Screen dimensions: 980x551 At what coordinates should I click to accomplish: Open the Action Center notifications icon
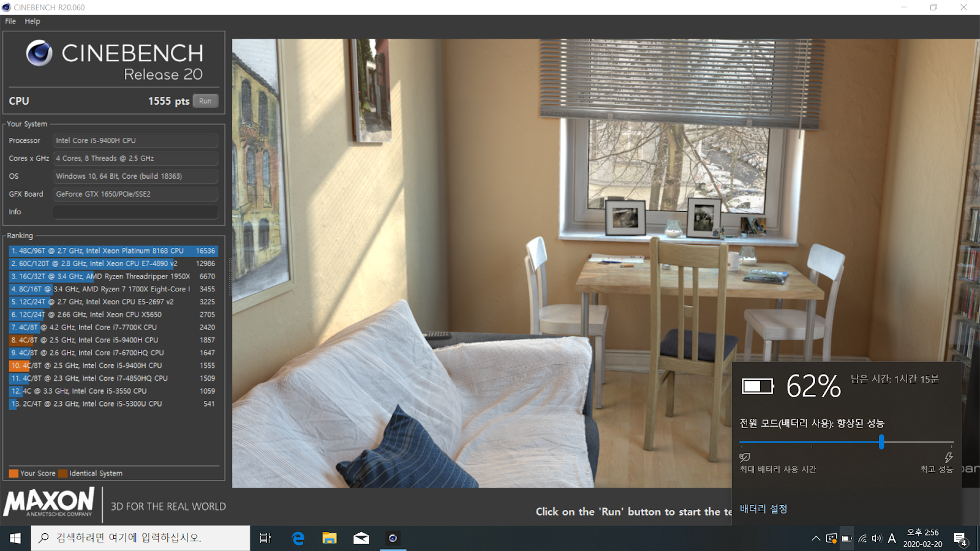coord(960,539)
